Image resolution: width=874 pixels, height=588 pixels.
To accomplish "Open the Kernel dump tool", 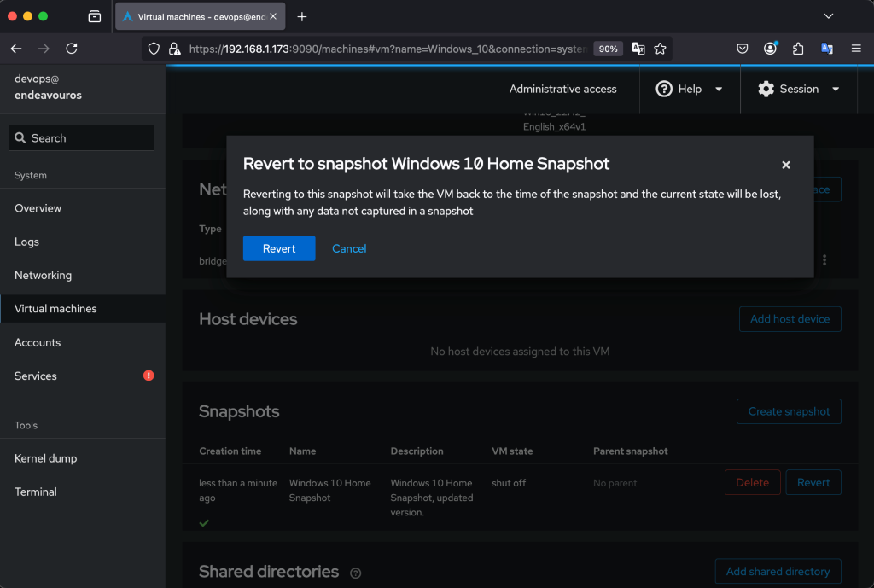I will click(83, 458).
